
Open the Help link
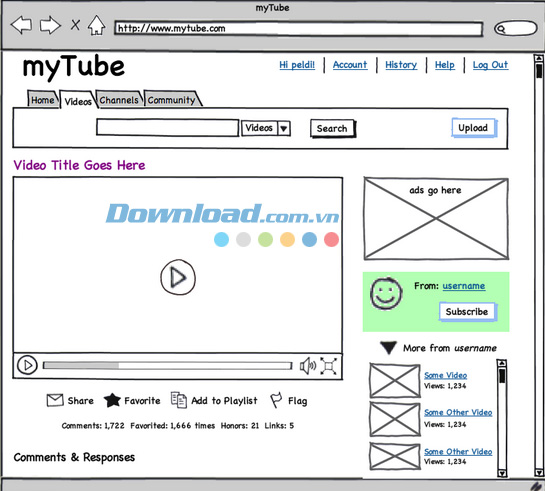coord(445,65)
